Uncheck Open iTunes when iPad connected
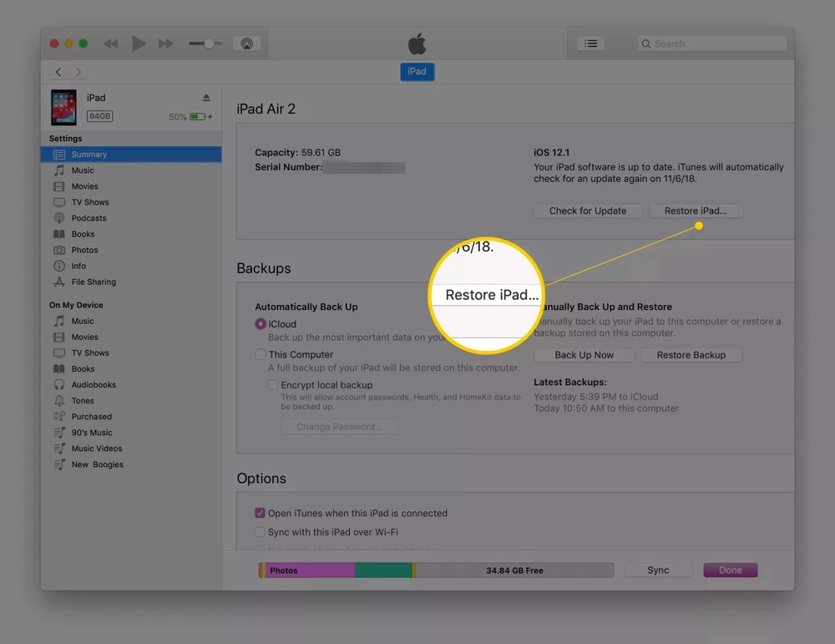This screenshot has height=644, width=835. coord(260,513)
